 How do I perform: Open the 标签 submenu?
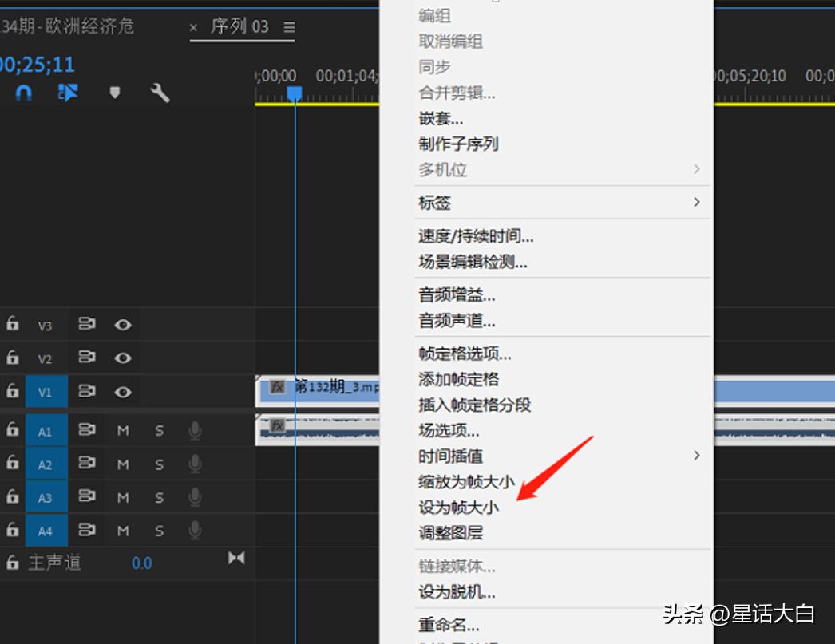[x=435, y=203]
